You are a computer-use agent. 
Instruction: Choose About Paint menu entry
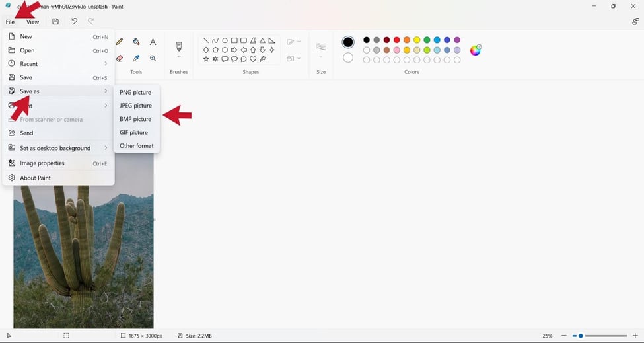58,178
